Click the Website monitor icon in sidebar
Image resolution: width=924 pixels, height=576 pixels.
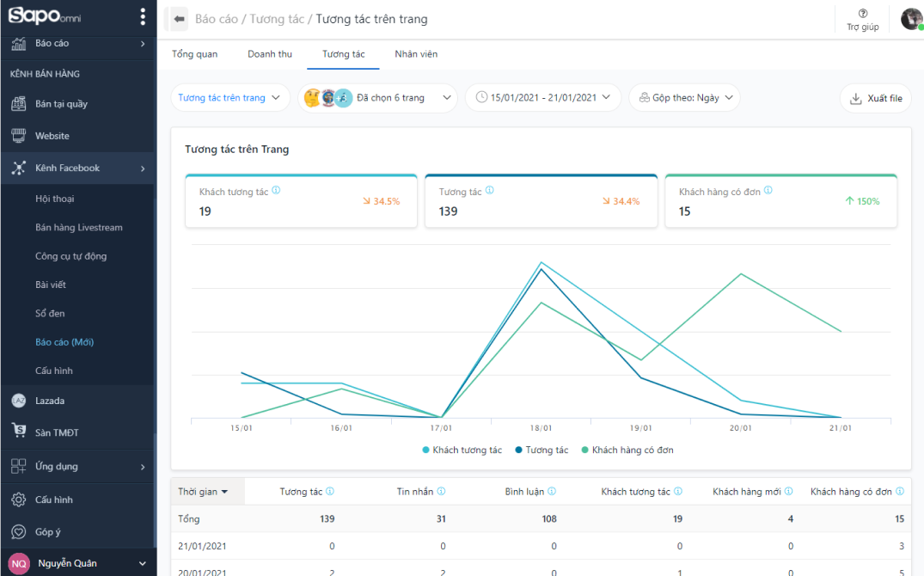pyautogui.click(x=19, y=136)
